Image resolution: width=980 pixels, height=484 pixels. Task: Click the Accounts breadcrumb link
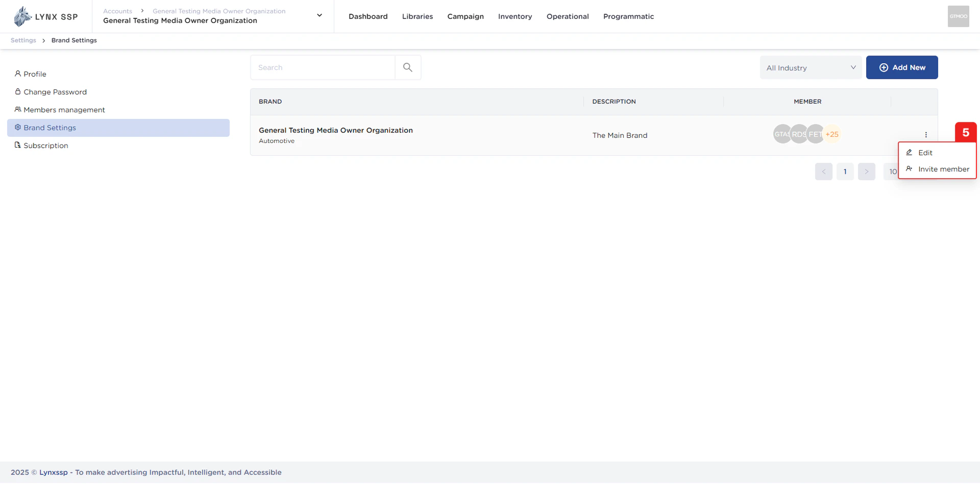pyautogui.click(x=117, y=11)
